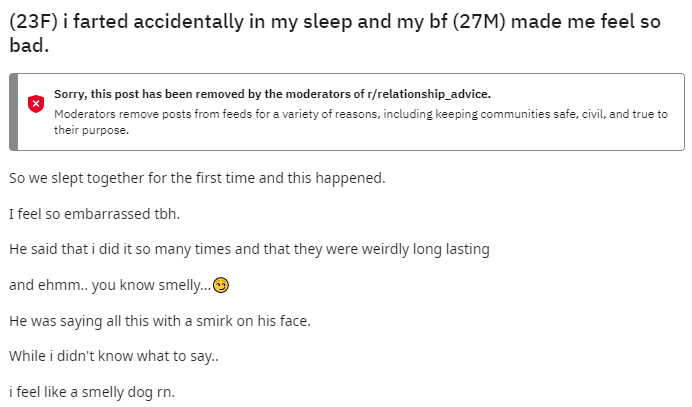Click the white X inside the red shield
The height and width of the screenshot is (407, 692).
coord(36,104)
